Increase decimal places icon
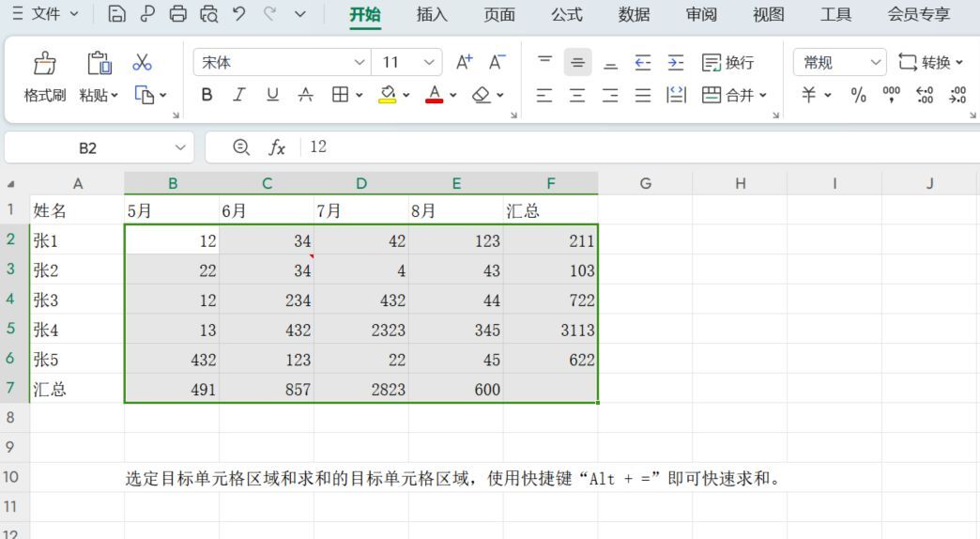Viewport: 980px width, 539px height. coord(925,95)
